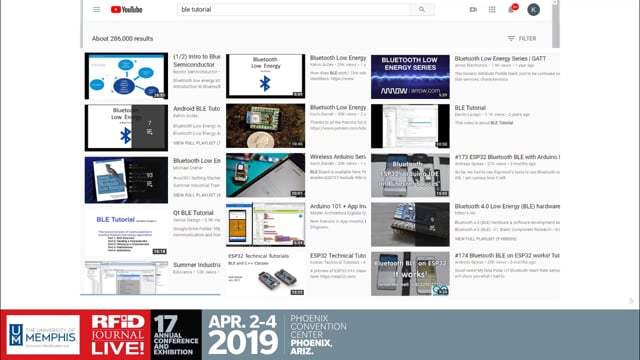The height and width of the screenshot is (360, 640).
Task: Open the notifications bell
Action: [511, 9]
